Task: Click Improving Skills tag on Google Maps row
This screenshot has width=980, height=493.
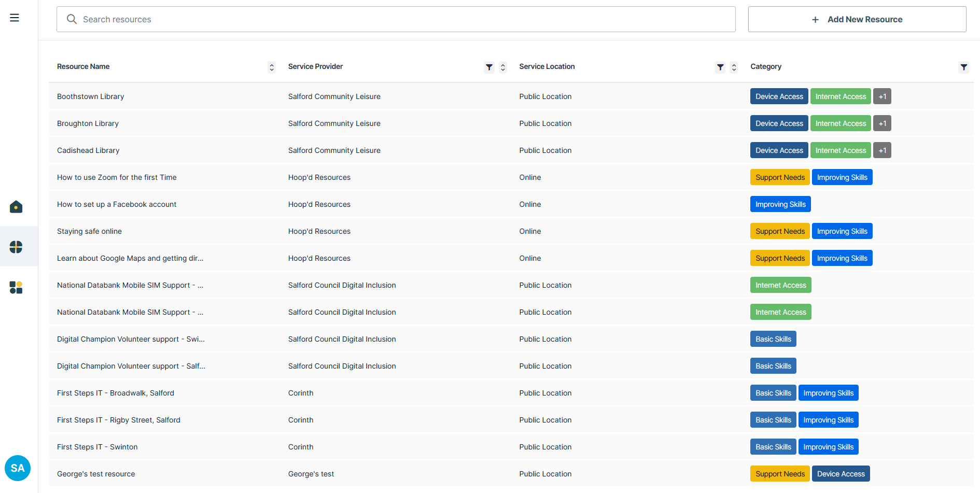Action: 842,258
